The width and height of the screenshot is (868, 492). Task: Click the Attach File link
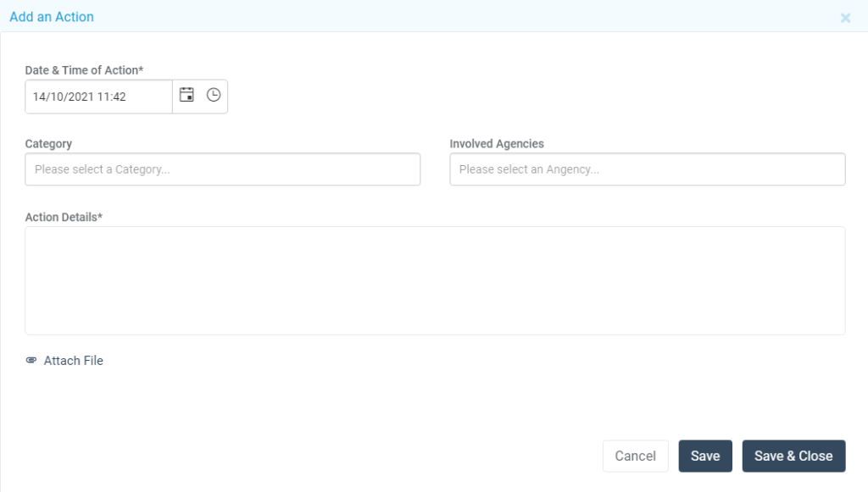73,361
